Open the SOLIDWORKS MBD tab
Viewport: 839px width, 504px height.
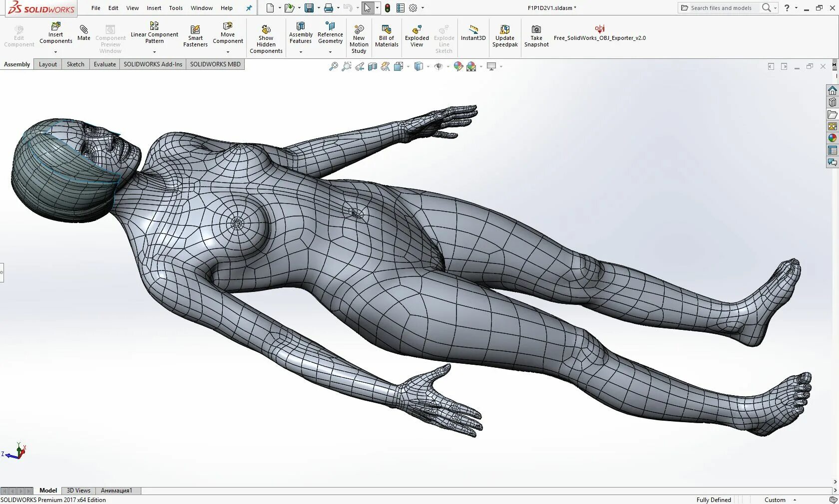[x=215, y=64]
